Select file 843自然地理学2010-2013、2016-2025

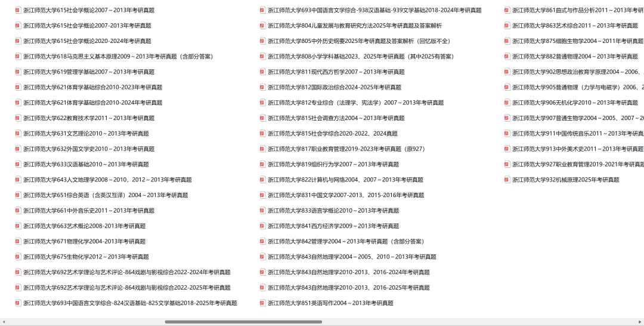[345, 288]
